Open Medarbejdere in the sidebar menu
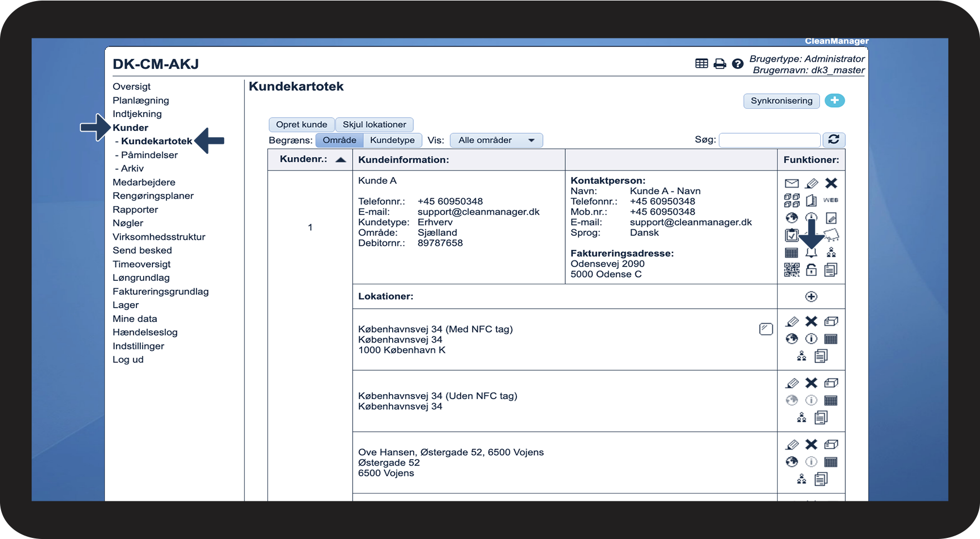Viewport: 980px width, 539px height. pos(144,182)
